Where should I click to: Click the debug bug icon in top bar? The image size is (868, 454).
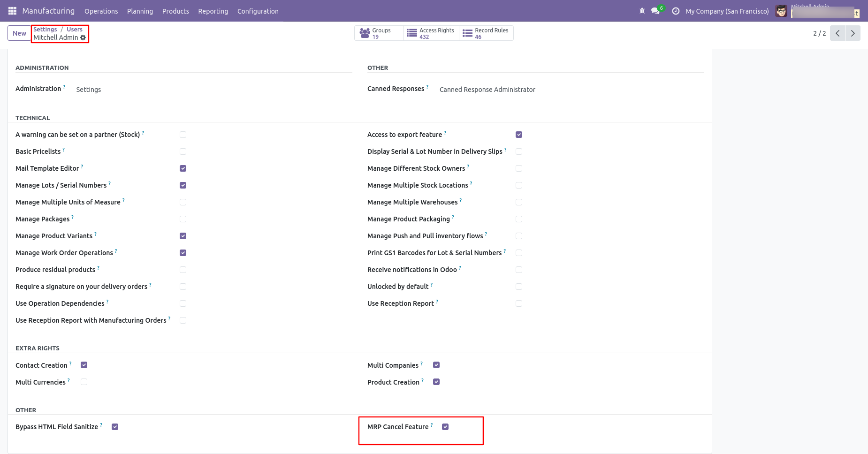642,11
